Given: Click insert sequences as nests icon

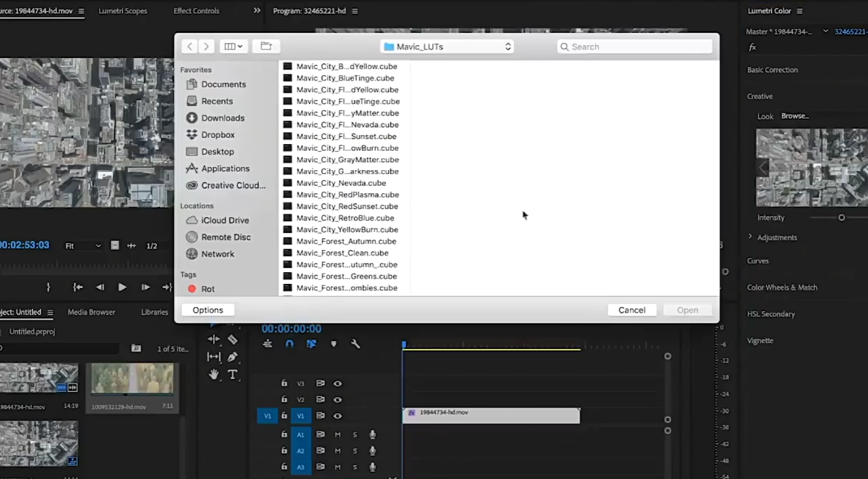Looking at the screenshot, I should click(268, 344).
